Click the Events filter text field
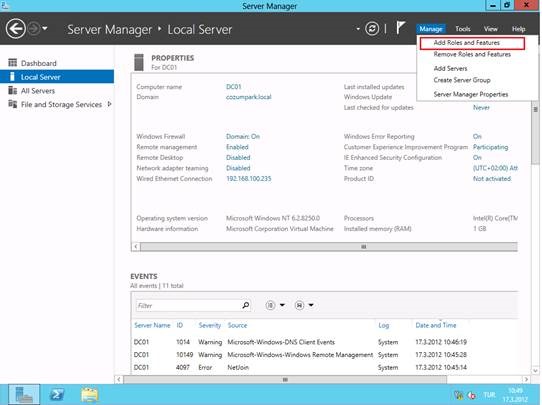542x405 pixels. 188,305
